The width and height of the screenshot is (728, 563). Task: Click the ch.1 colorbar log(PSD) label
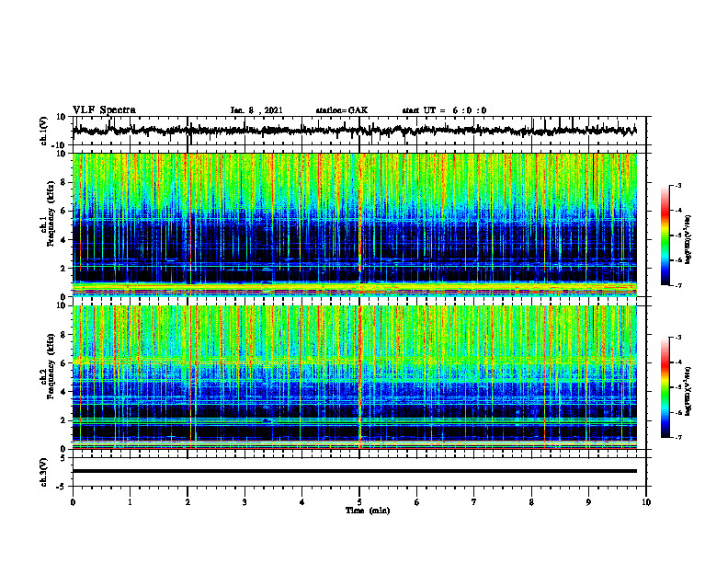click(688, 240)
